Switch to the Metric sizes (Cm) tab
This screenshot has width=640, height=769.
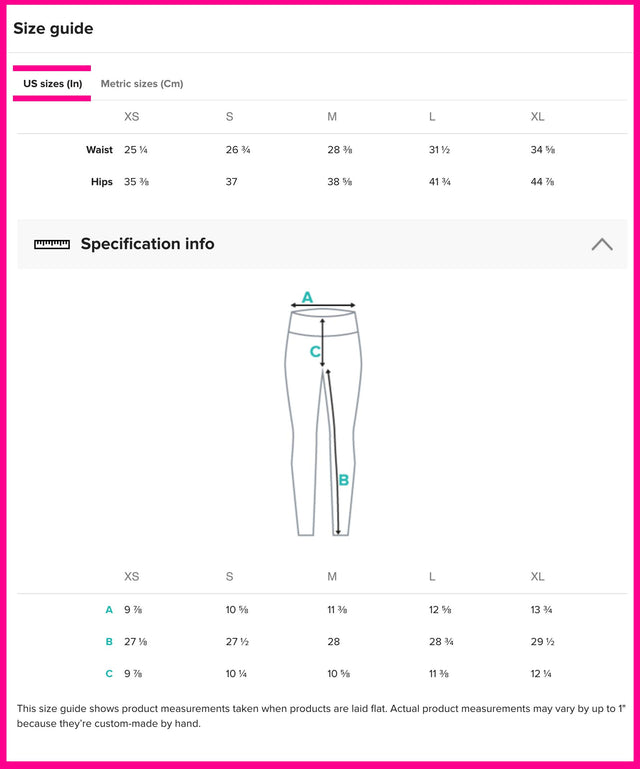point(142,84)
